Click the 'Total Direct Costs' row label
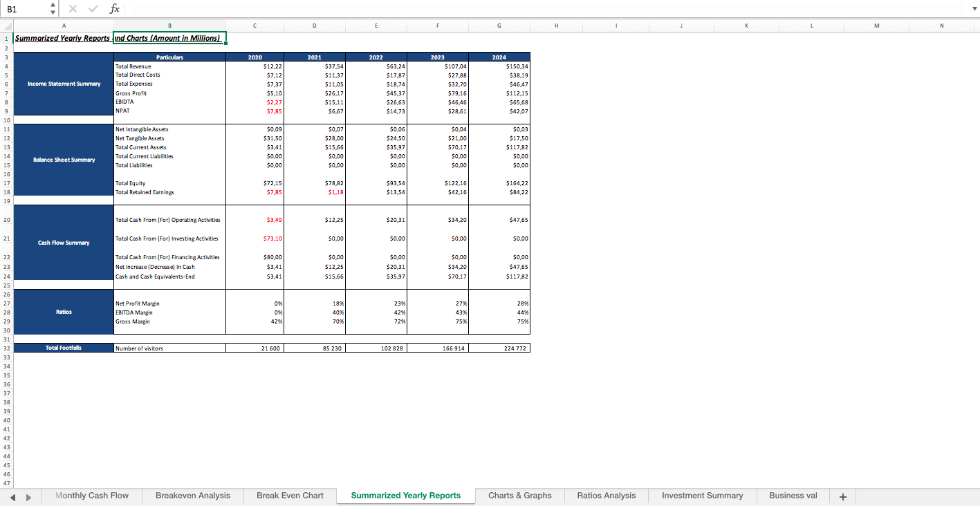Screen dimensions: 980x506 tap(138, 75)
